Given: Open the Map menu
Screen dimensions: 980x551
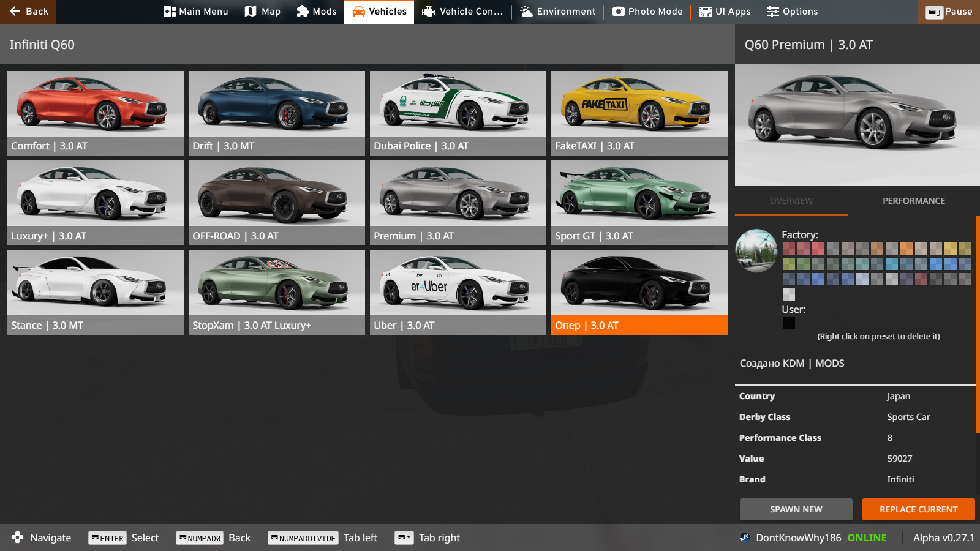Looking at the screenshot, I should click(x=262, y=12).
